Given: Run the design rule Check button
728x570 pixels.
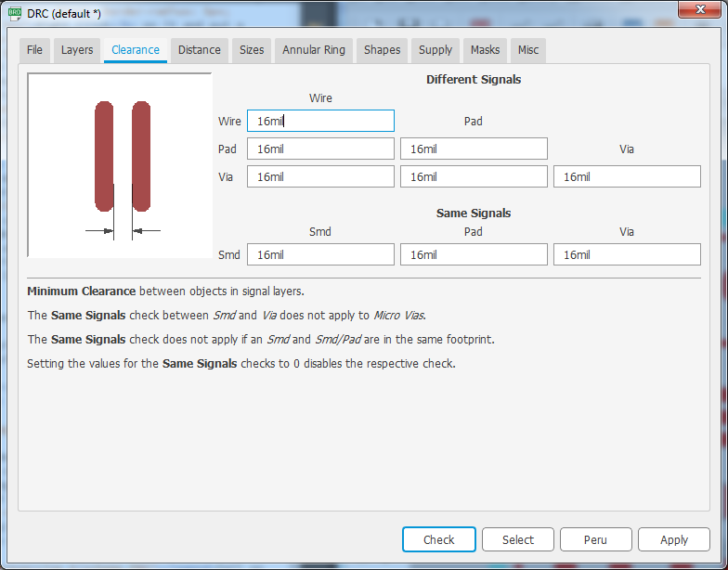Looking at the screenshot, I should pyautogui.click(x=439, y=539).
